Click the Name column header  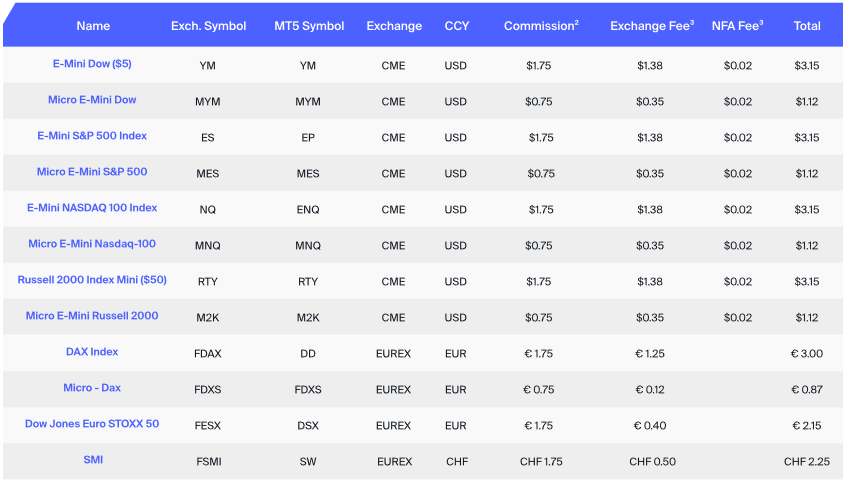(x=92, y=26)
